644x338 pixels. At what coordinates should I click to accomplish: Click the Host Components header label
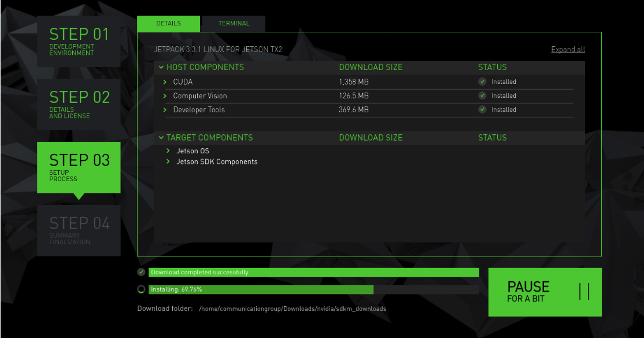pos(205,68)
